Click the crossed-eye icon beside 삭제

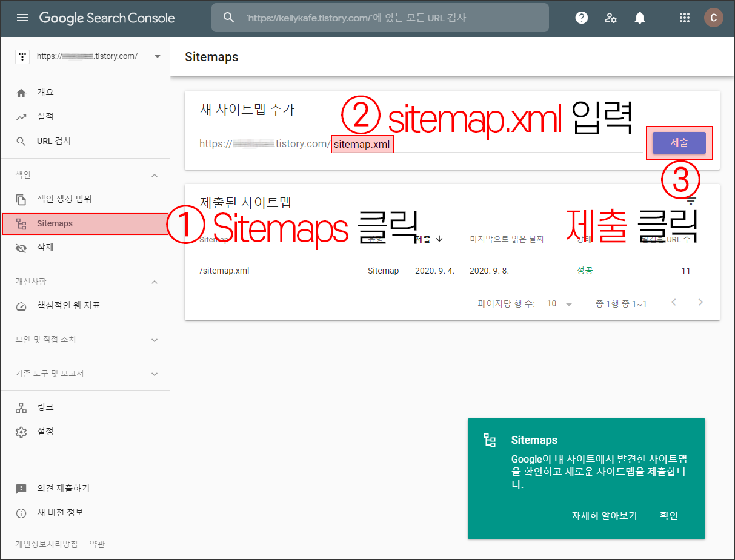pos(21,248)
